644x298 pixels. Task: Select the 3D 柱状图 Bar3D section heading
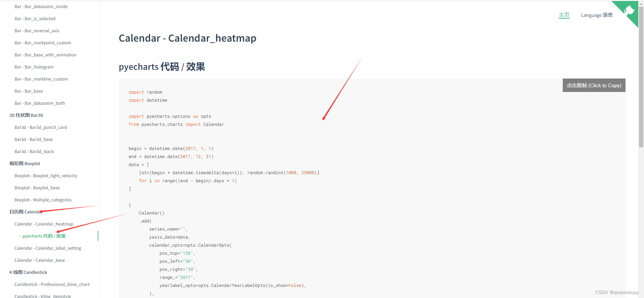click(x=26, y=115)
